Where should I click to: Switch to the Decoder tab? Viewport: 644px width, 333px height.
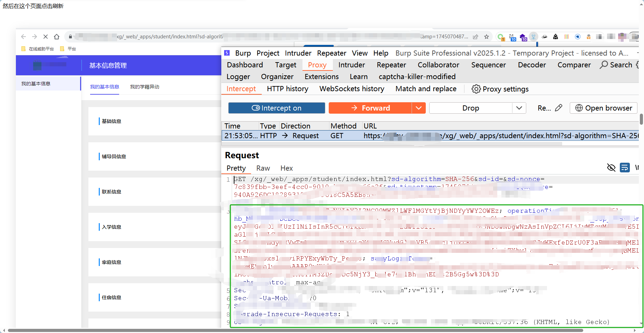532,65
